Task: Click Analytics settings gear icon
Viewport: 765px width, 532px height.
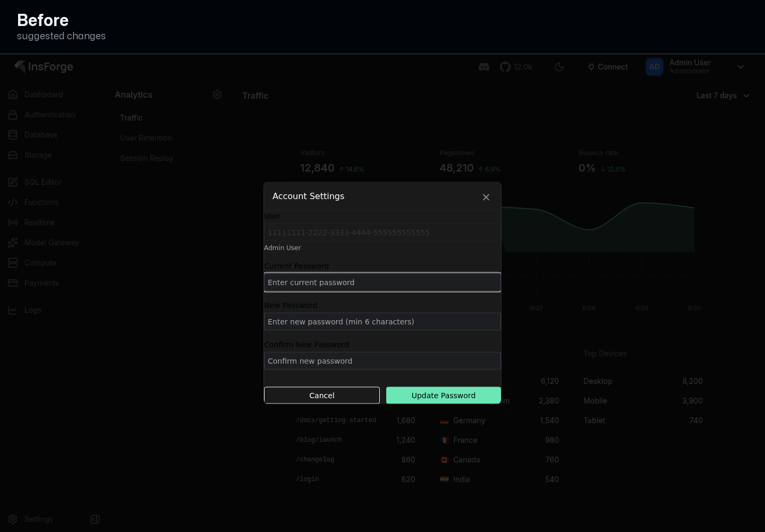Action: (217, 95)
